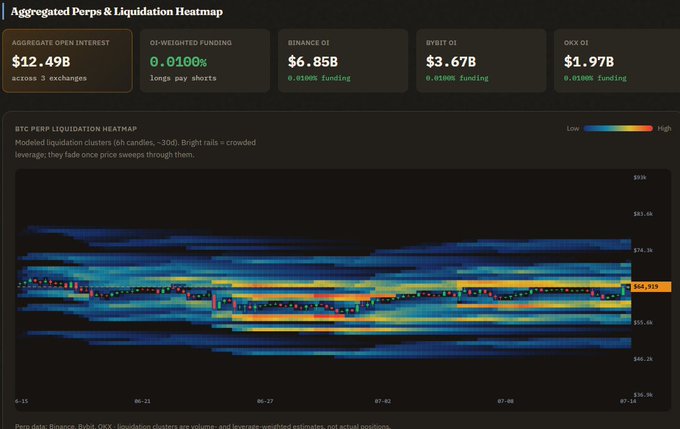
Task: Click the modeled liquidation clusters description text
Action: click(x=135, y=148)
